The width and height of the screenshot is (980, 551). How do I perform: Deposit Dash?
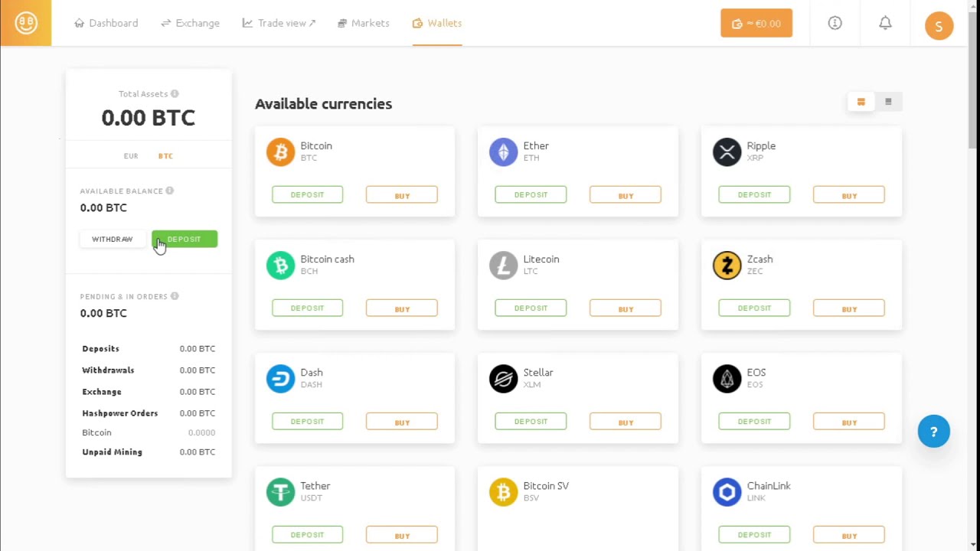tap(307, 421)
